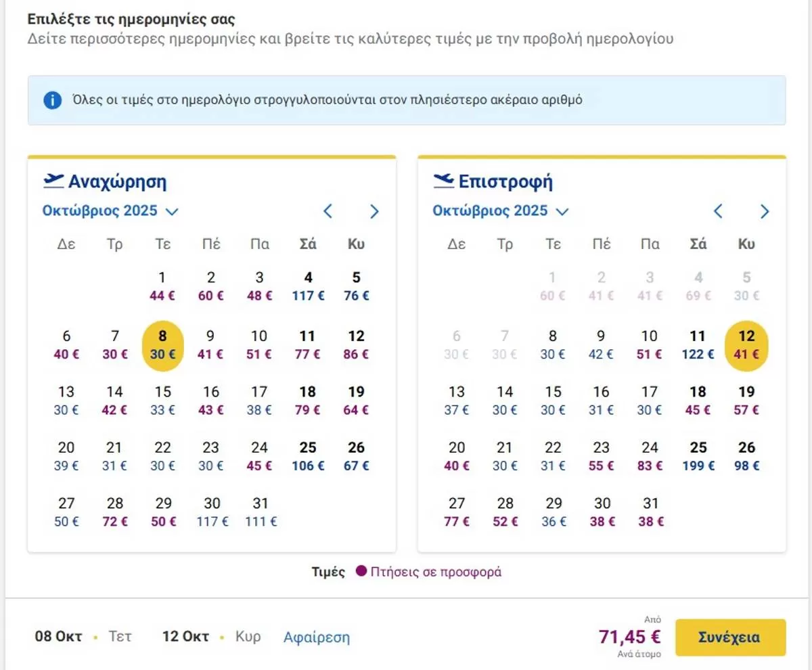
Task: Pick return date 31 priced 38 €
Action: pos(650,512)
